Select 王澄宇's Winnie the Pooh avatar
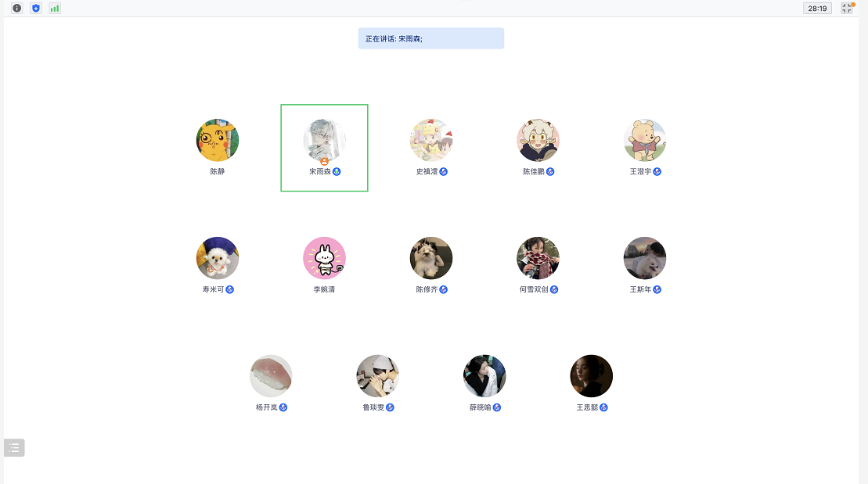 point(645,140)
